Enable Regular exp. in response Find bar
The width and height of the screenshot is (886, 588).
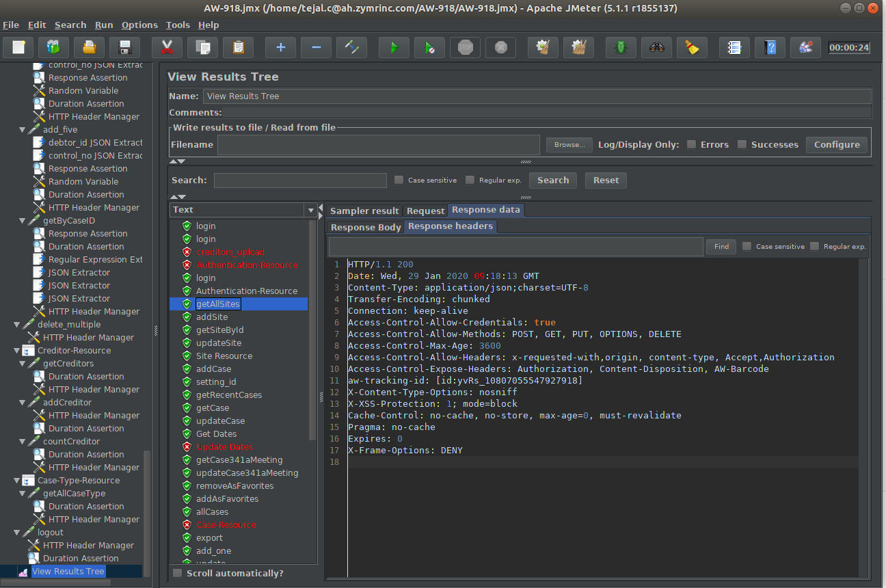(814, 246)
